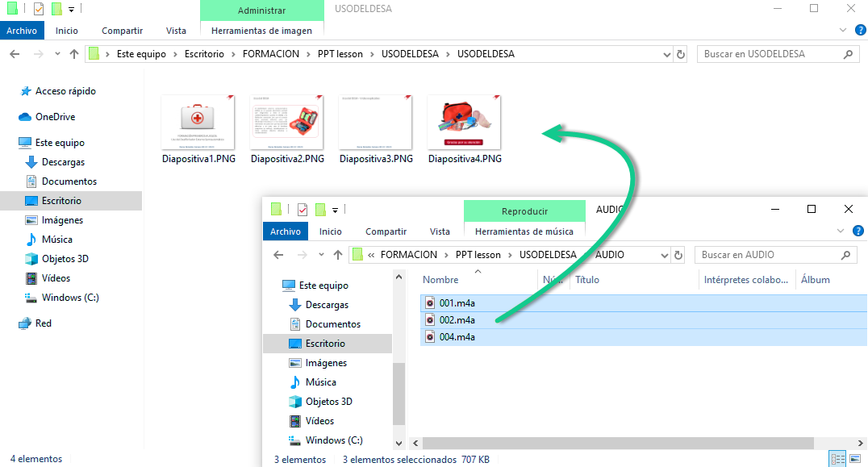Open OneDrive in navigation pane
Image resolution: width=868 pixels, height=467 pixels.
(55, 117)
